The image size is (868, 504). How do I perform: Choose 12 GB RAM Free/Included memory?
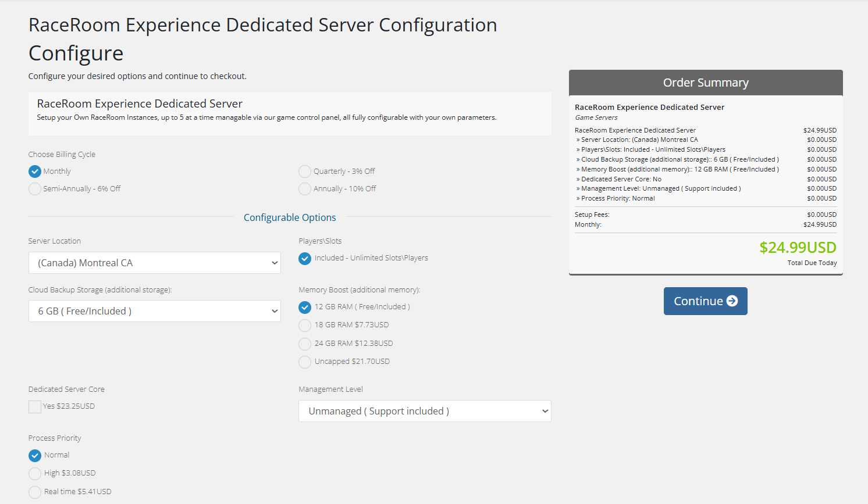(x=305, y=307)
